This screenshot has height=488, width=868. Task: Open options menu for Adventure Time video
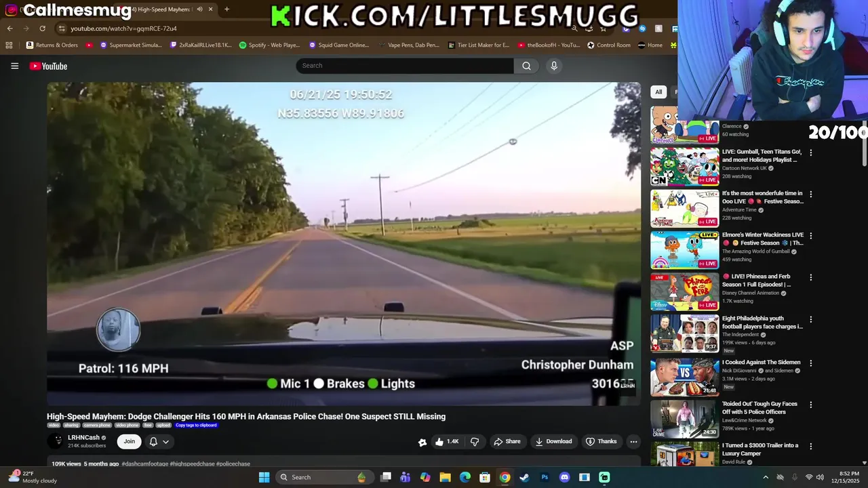[x=810, y=194]
